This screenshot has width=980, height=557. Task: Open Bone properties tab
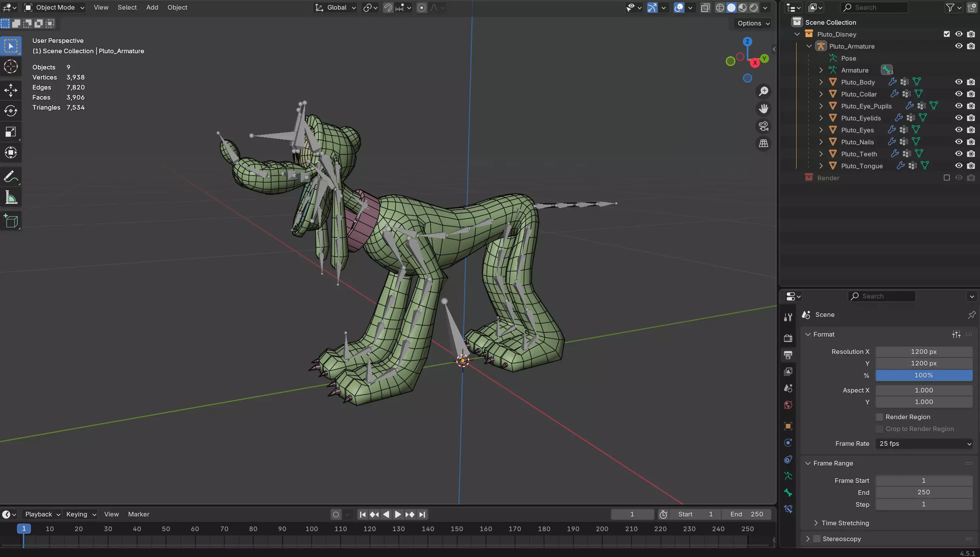pyautogui.click(x=788, y=493)
